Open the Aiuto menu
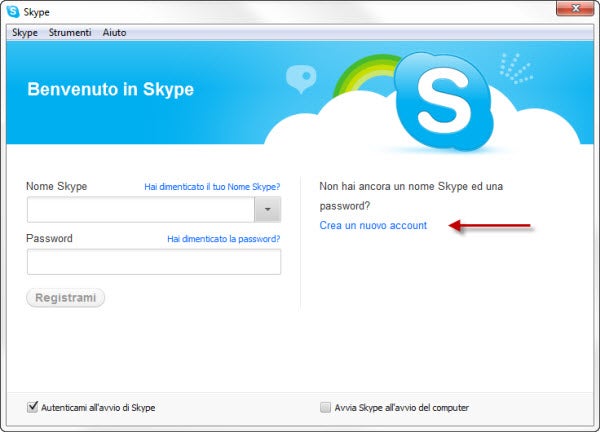Screen dimensions: 600x432 coord(114,33)
